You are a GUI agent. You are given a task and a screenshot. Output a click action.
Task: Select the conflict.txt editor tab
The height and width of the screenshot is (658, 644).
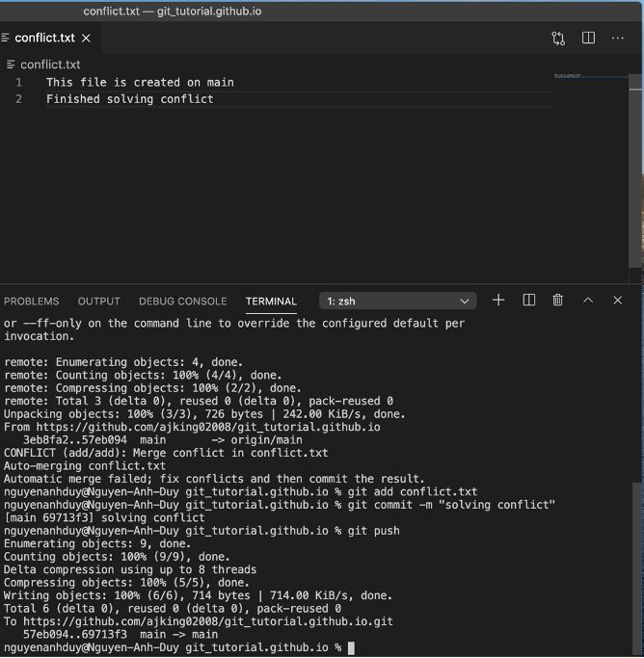click(x=43, y=39)
